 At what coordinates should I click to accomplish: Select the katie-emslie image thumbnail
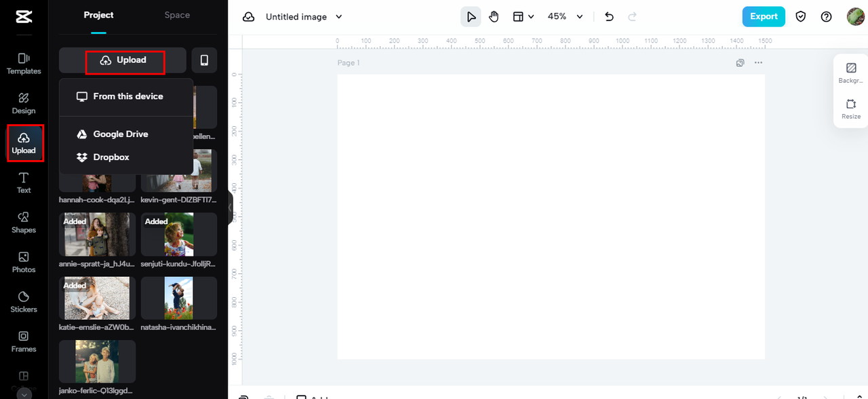98,298
